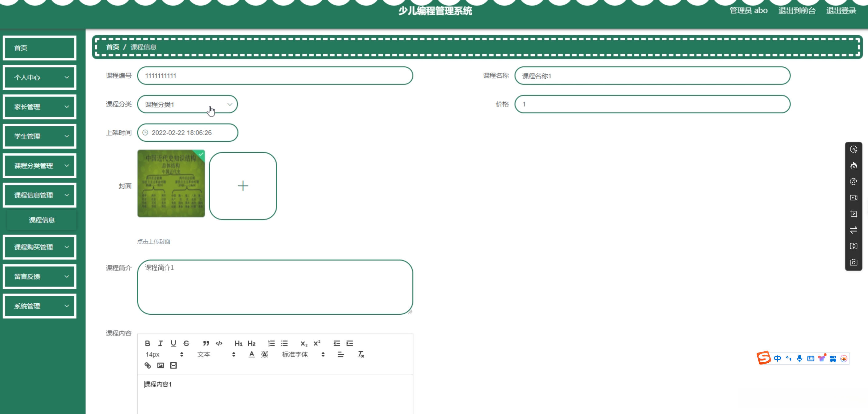868x414 pixels.
Task: Insert an ordered numbered list
Action: [x=271, y=343]
